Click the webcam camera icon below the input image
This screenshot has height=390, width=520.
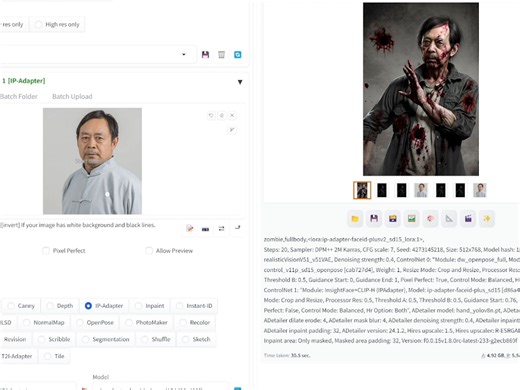click(x=205, y=229)
